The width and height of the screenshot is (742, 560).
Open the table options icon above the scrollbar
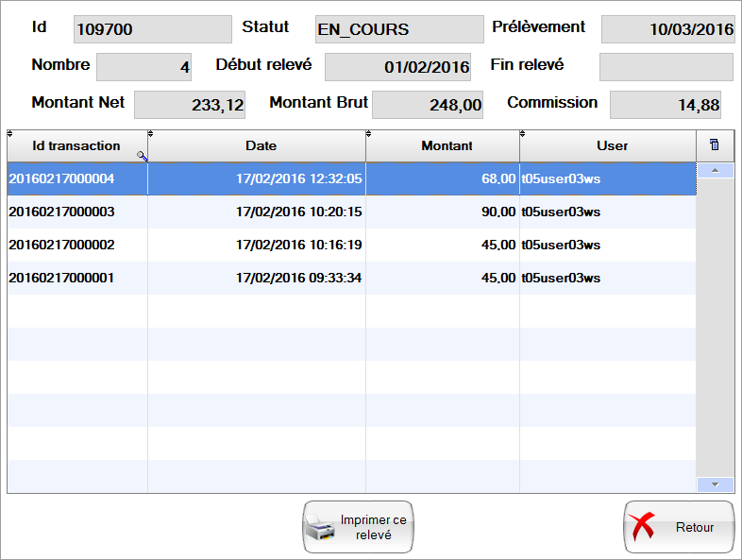714,145
